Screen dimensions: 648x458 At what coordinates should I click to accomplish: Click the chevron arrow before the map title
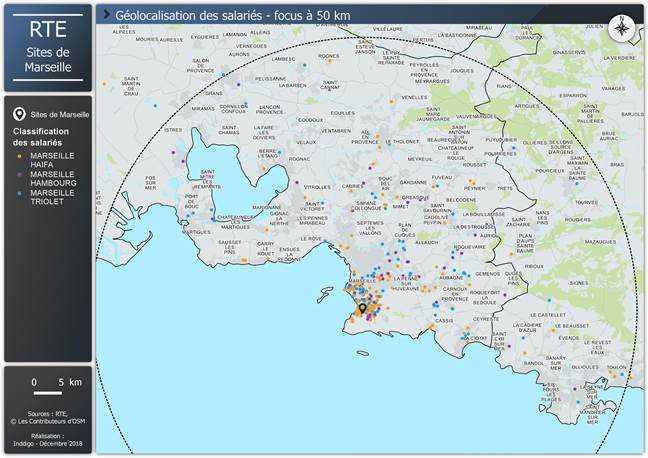pyautogui.click(x=105, y=16)
